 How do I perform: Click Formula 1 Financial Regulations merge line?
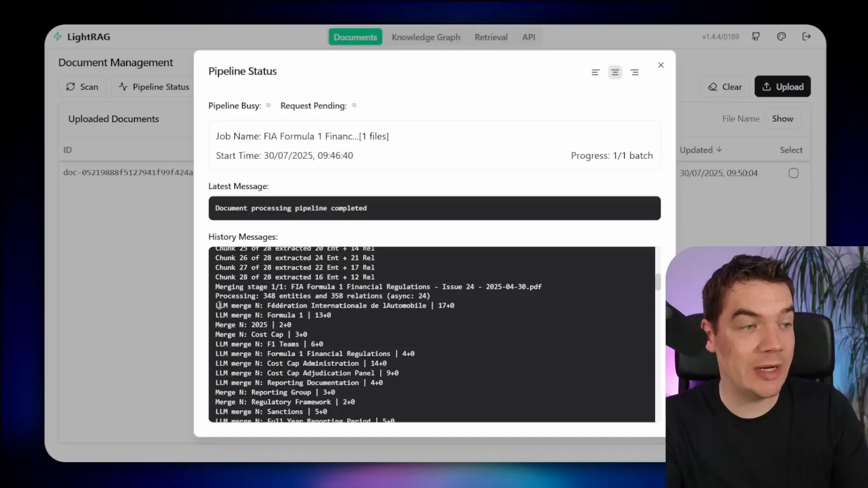pos(315,354)
